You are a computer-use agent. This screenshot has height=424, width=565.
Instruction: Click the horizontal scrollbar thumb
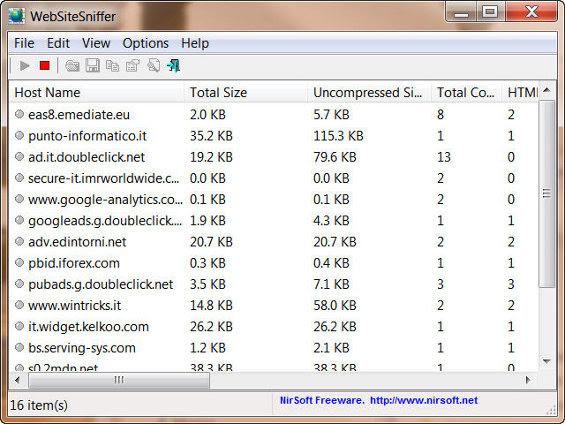(119, 380)
